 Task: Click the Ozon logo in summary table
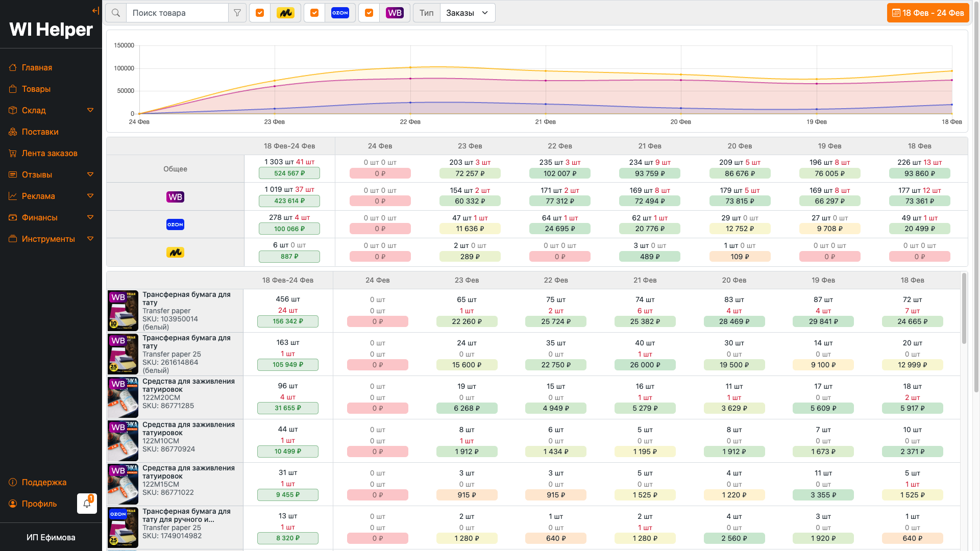(175, 224)
